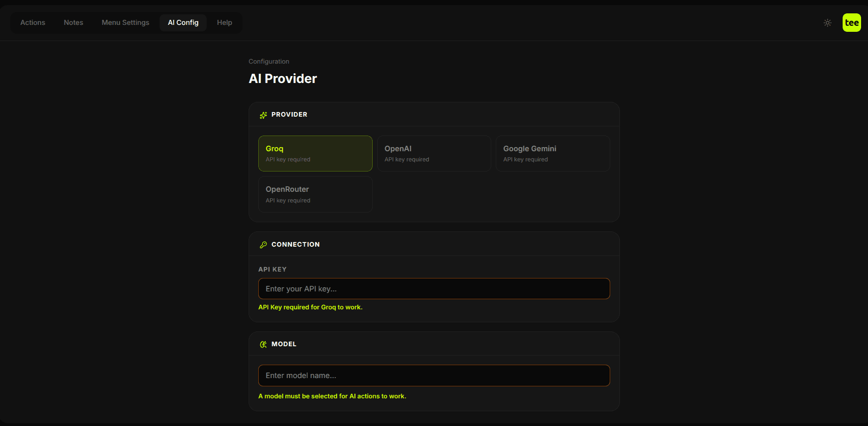This screenshot has height=426, width=868.
Task: Click the Configuration breadcrumb label
Action: click(x=269, y=61)
